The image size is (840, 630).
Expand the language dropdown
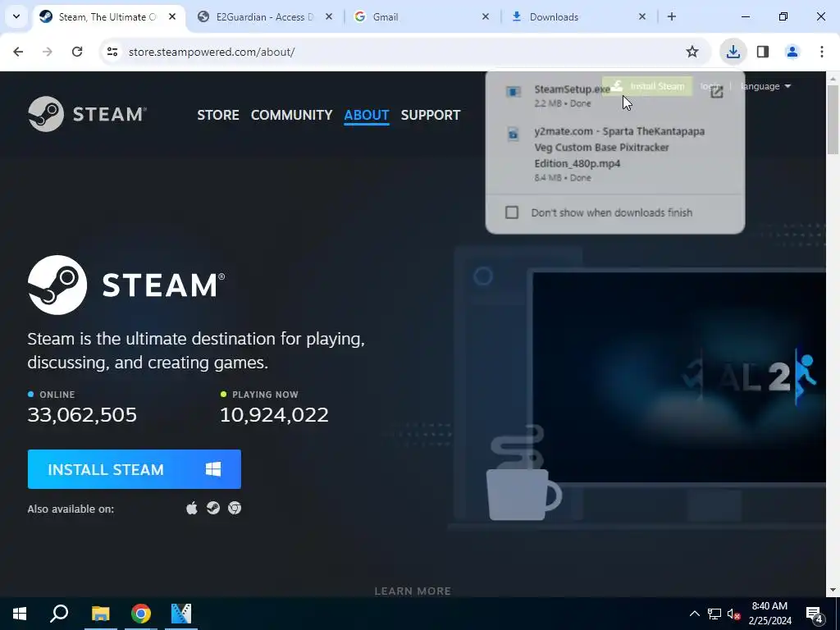click(765, 86)
